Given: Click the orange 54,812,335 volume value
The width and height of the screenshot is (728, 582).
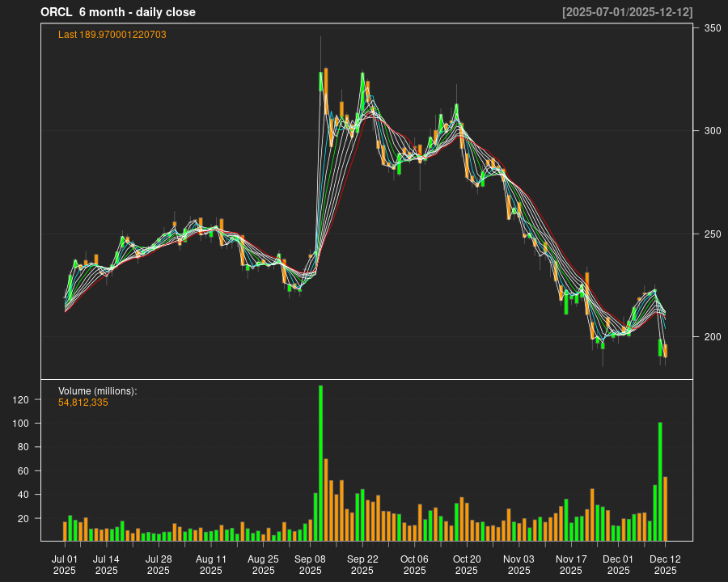Looking at the screenshot, I should [x=83, y=403].
